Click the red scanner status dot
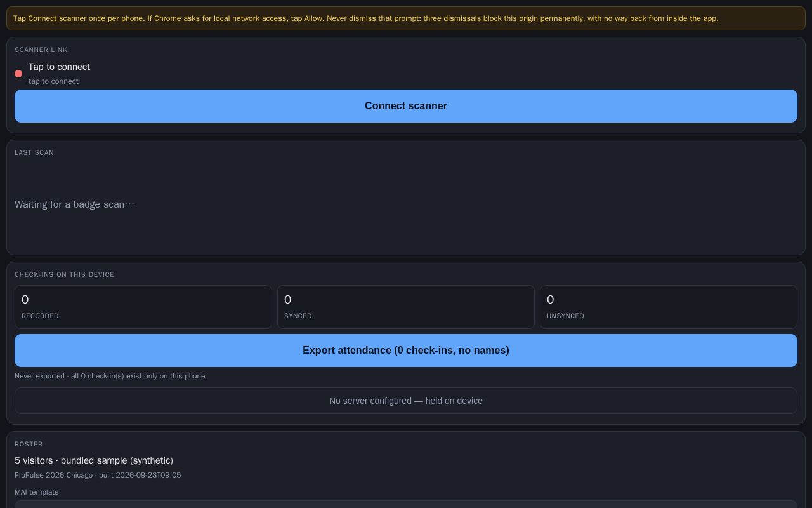The width and height of the screenshot is (812, 508). click(x=18, y=74)
